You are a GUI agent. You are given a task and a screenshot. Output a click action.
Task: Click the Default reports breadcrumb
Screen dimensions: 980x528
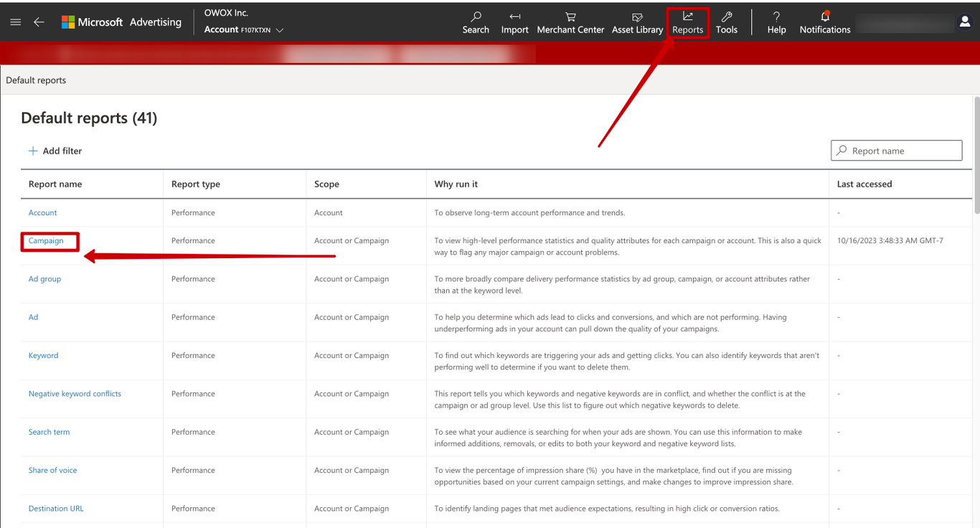tap(36, 80)
